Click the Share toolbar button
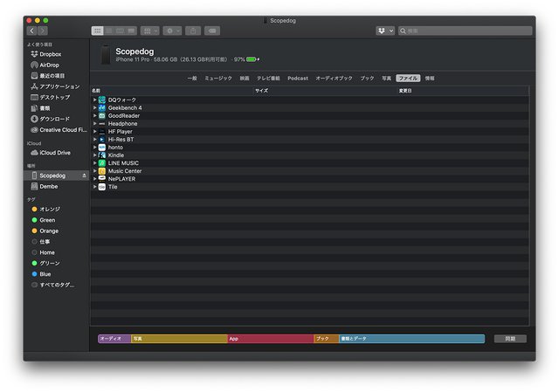The width and height of the screenshot is (559, 392). coord(193,31)
